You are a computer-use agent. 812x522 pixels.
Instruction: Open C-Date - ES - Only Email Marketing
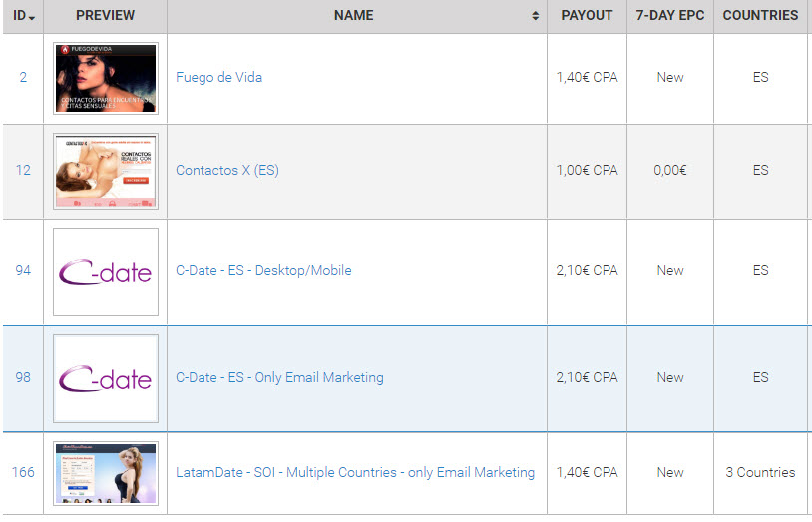[279, 377]
